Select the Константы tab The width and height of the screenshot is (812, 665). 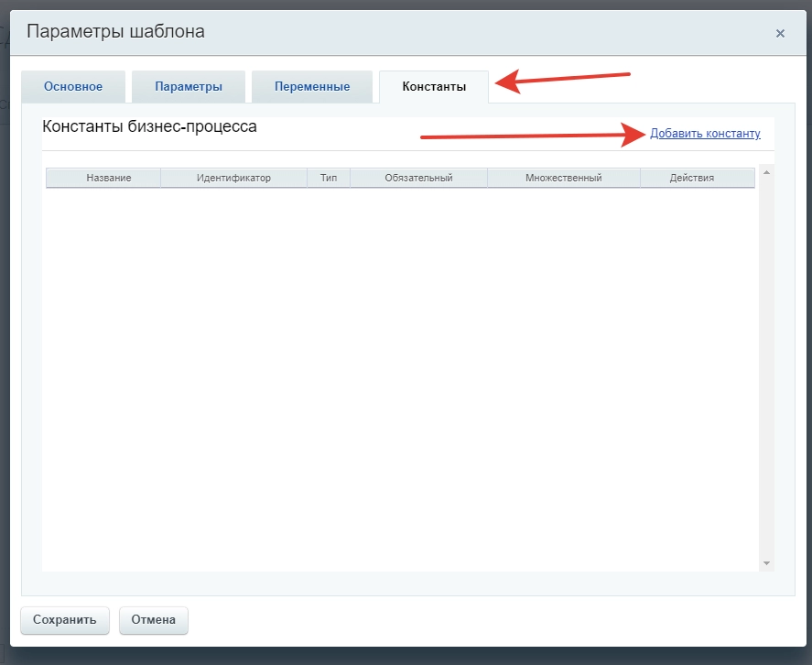point(434,87)
